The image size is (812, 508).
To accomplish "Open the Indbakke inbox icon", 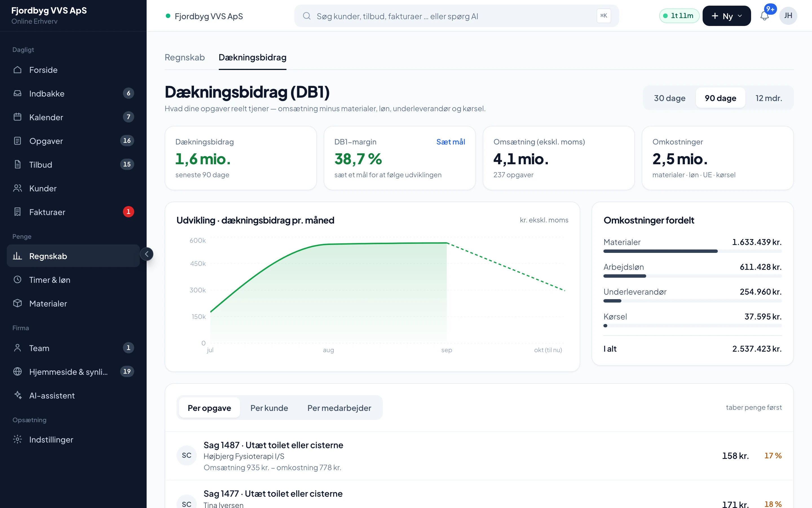I will pos(17,93).
